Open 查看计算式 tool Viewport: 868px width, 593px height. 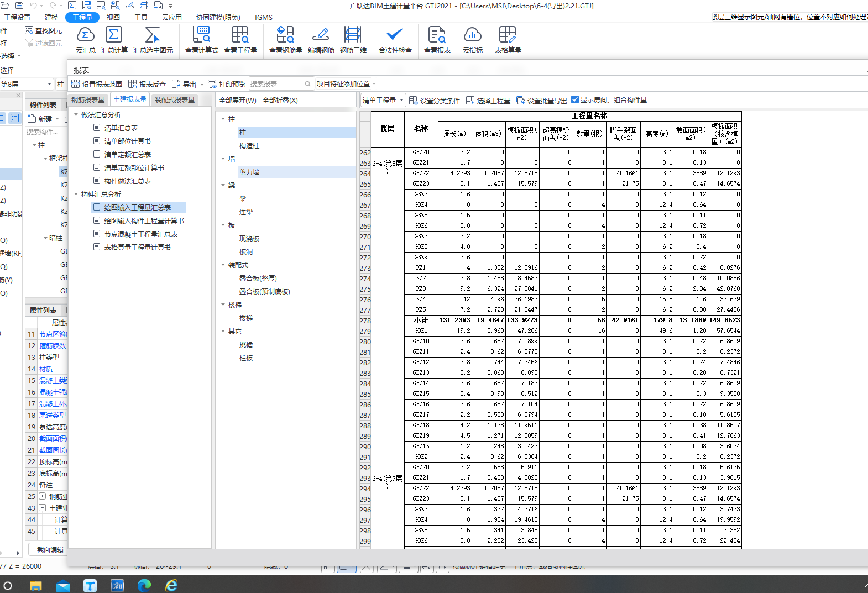pyautogui.click(x=201, y=40)
